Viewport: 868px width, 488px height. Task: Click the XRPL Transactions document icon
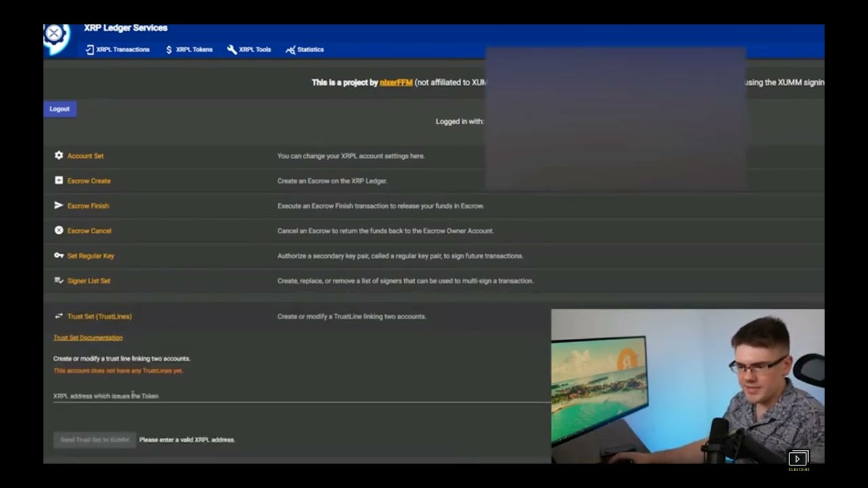coord(90,49)
